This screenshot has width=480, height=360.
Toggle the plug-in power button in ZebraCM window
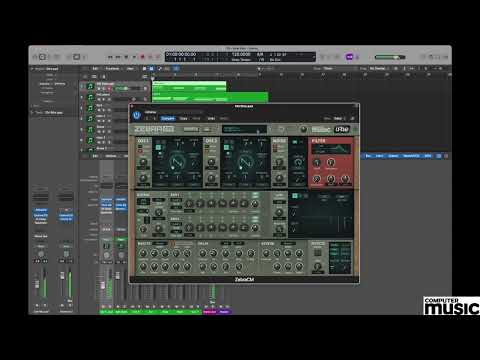pos(137,115)
